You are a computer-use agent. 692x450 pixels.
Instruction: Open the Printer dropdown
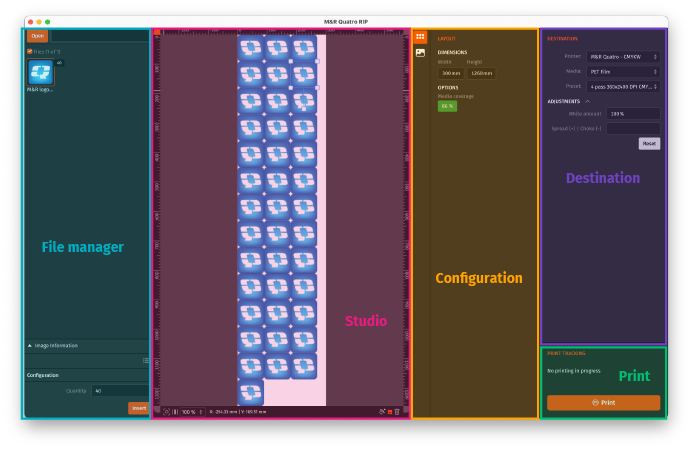pos(623,57)
